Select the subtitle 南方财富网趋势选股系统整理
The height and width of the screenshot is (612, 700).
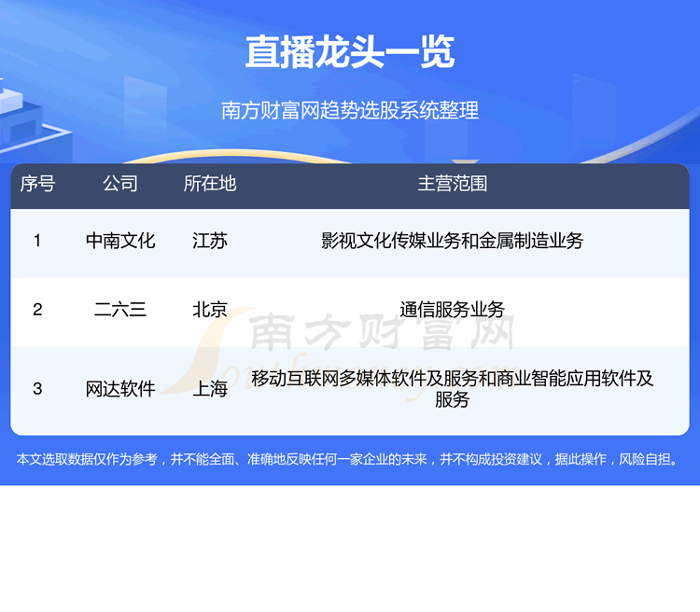click(x=350, y=111)
